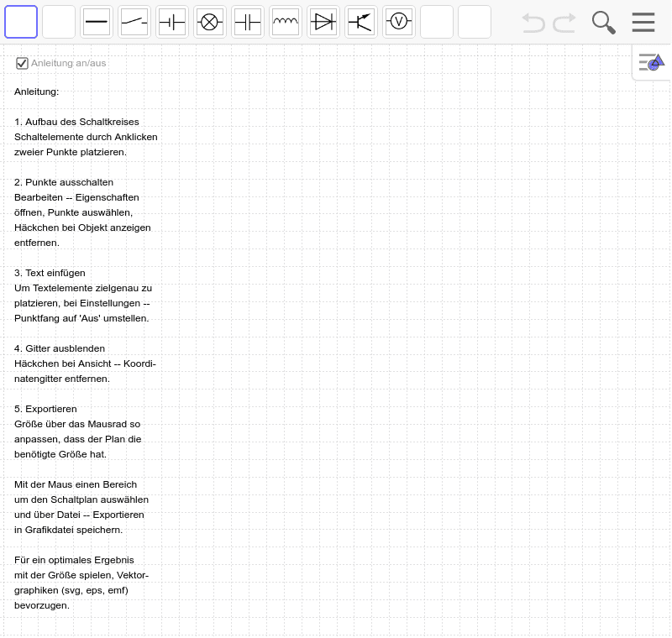Undo the last action
Image resolution: width=672 pixels, height=638 pixels.
click(x=533, y=23)
